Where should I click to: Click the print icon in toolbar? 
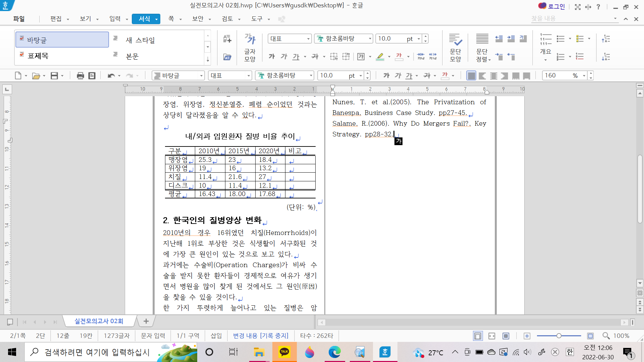(80, 76)
